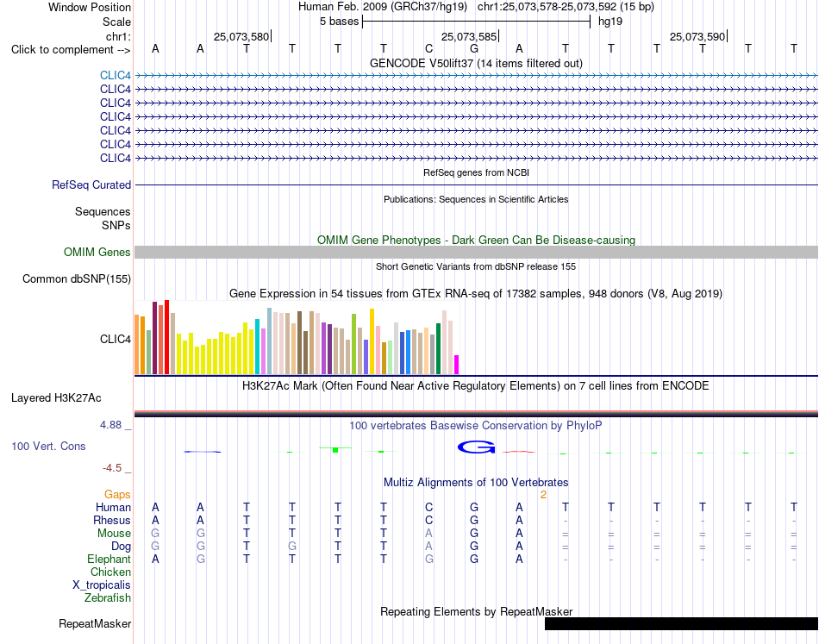819x644 pixels.
Task: Click the C base in the complement row
Action: [428, 48]
